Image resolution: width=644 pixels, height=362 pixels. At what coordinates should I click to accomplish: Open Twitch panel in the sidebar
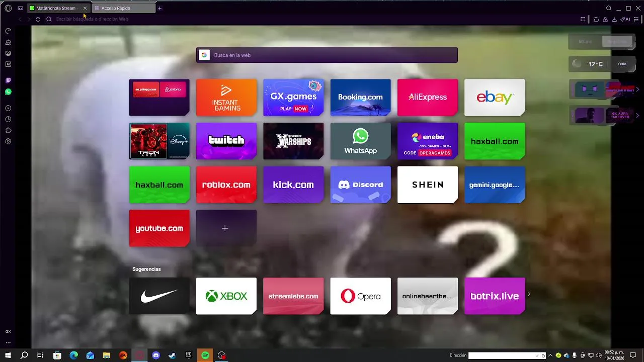pyautogui.click(x=8, y=80)
